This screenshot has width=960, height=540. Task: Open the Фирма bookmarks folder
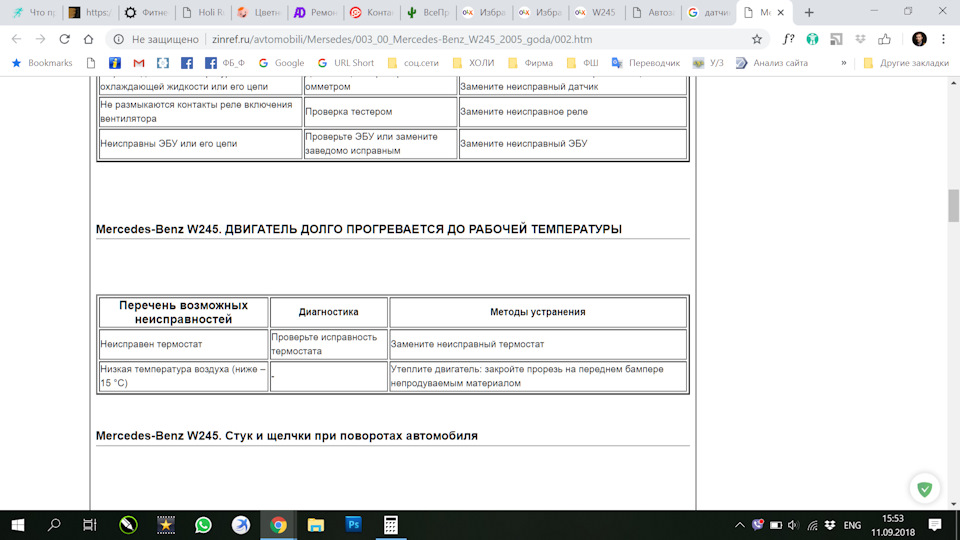click(530, 63)
